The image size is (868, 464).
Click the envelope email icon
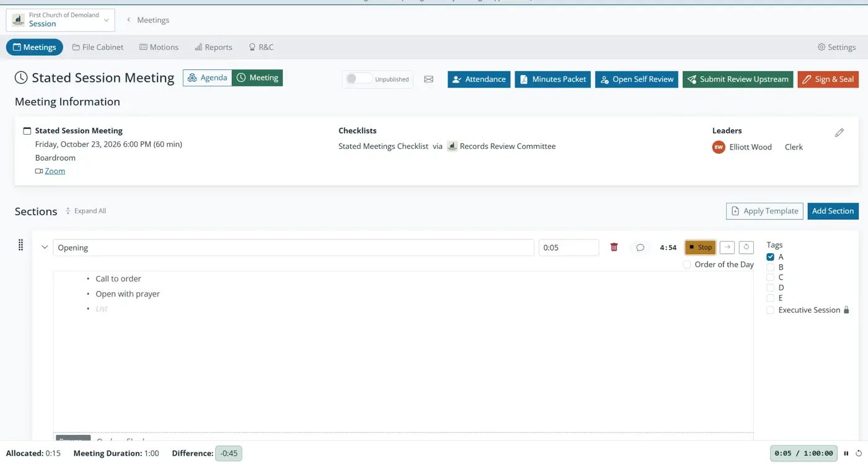tap(428, 79)
